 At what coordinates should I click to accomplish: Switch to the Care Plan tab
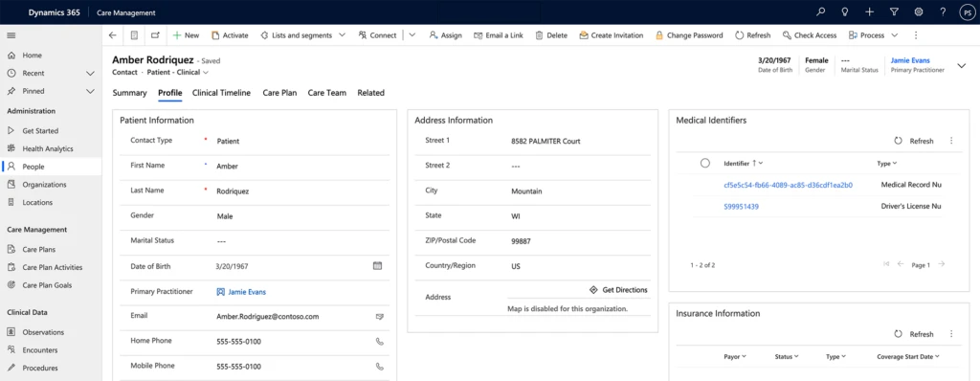279,93
